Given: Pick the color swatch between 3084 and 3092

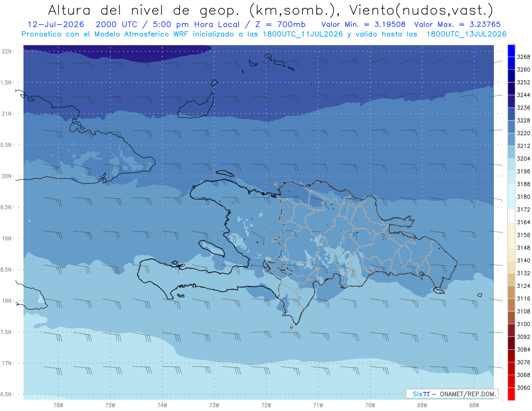Looking at the screenshot, I should point(511,343).
